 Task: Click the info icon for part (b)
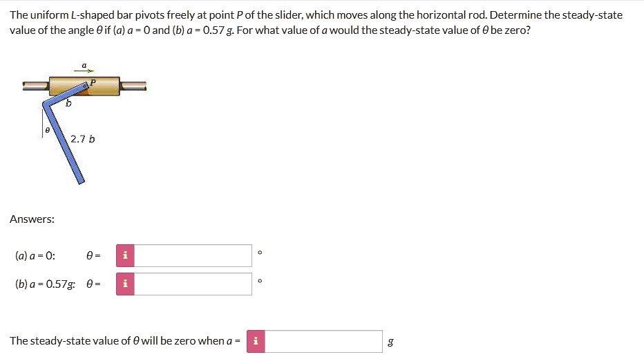(125, 284)
